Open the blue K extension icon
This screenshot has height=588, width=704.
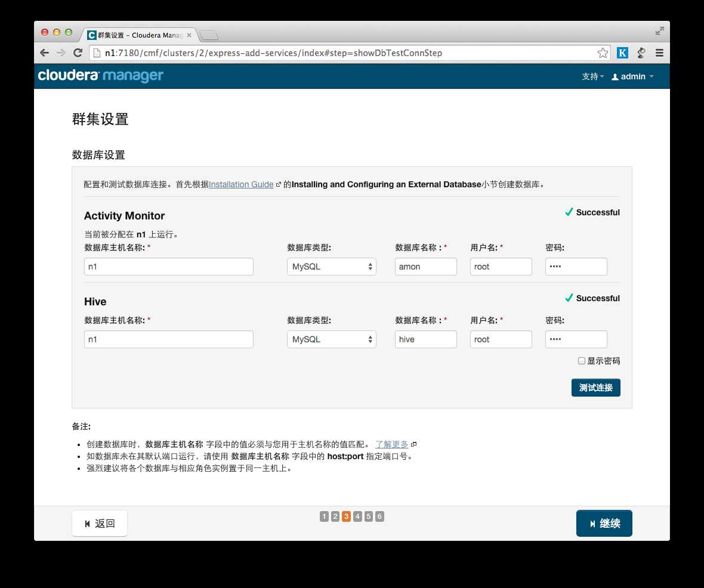[622, 53]
